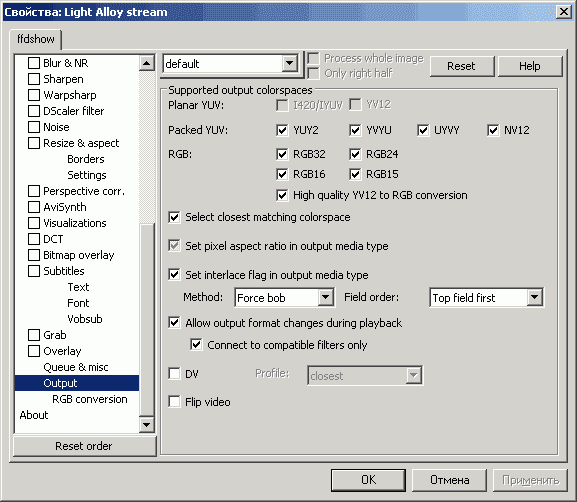This screenshot has width=577, height=502.
Task: Toggle the NV12 colorspace checkbox
Action: pyautogui.click(x=493, y=130)
